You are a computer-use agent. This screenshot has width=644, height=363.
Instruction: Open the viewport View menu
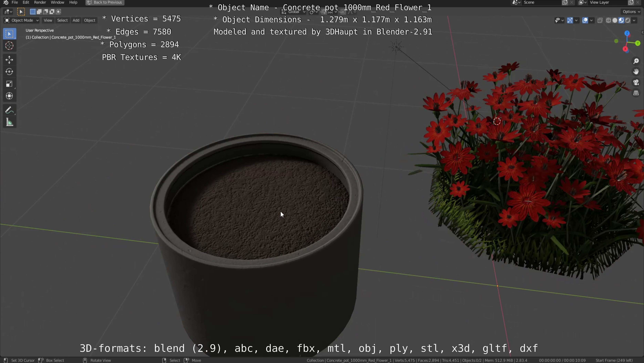pyautogui.click(x=48, y=20)
